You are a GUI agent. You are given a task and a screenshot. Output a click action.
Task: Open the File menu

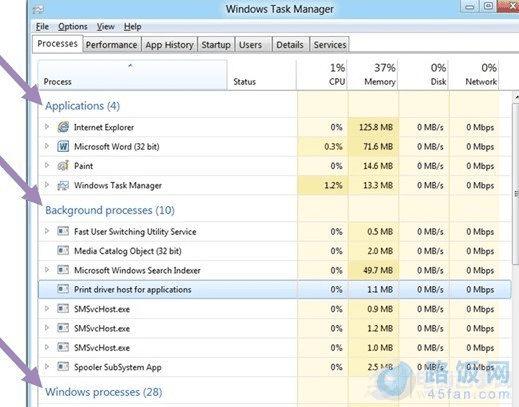(x=42, y=26)
